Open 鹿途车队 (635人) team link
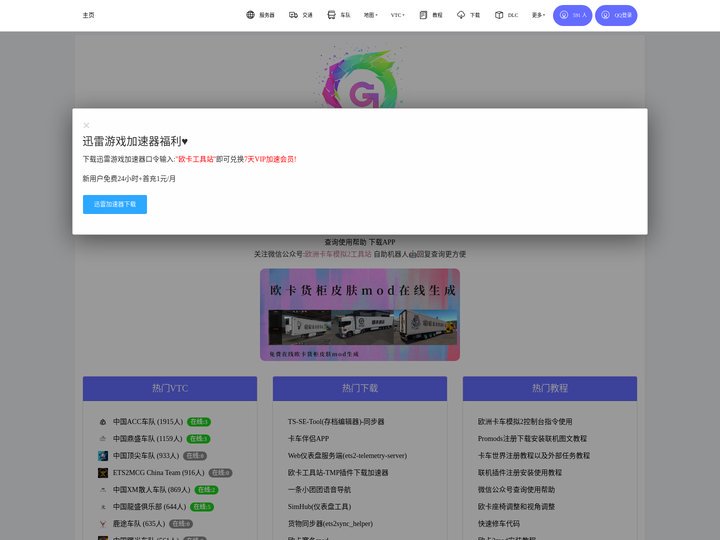This screenshot has height=540, width=720. 139,523
